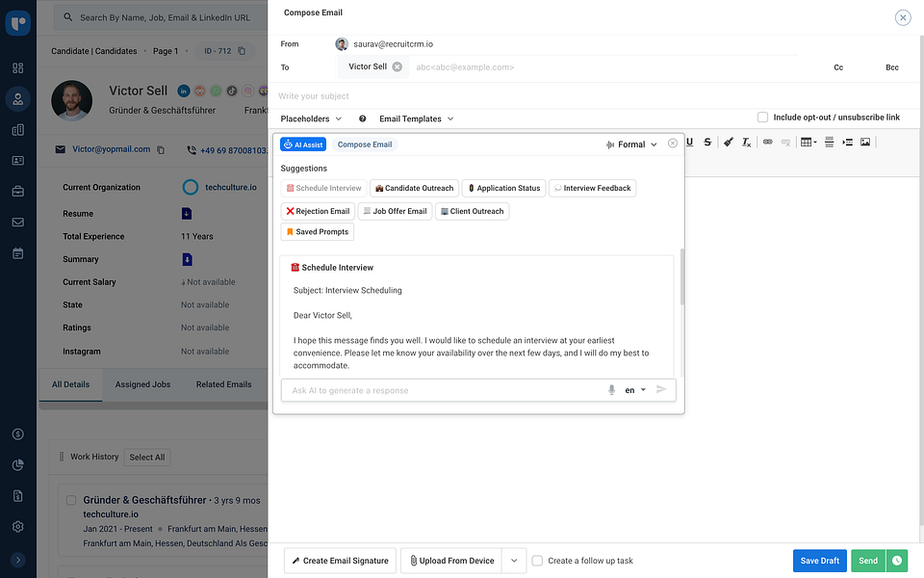Click Create Email Signature

tap(339, 560)
